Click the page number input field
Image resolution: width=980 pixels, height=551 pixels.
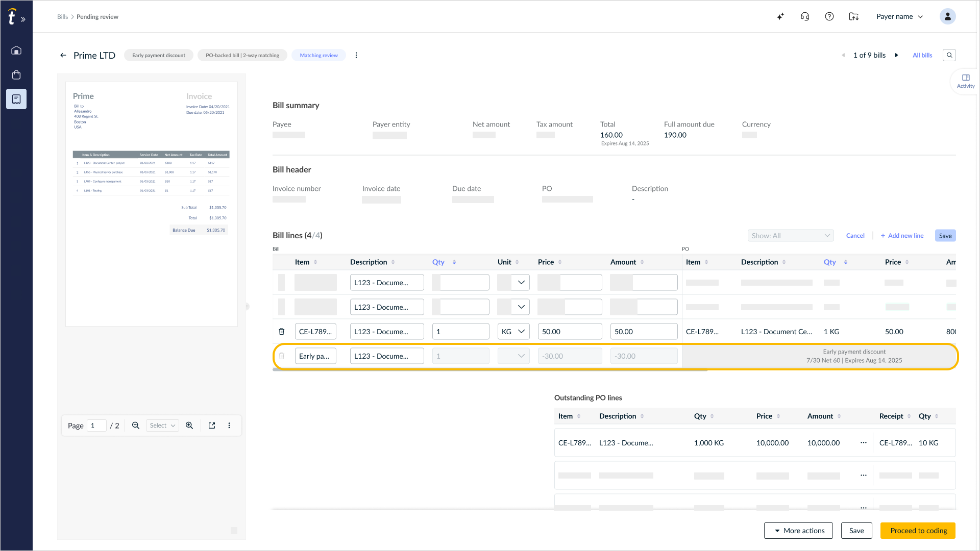pyautogui.click(x=96, y=425)
